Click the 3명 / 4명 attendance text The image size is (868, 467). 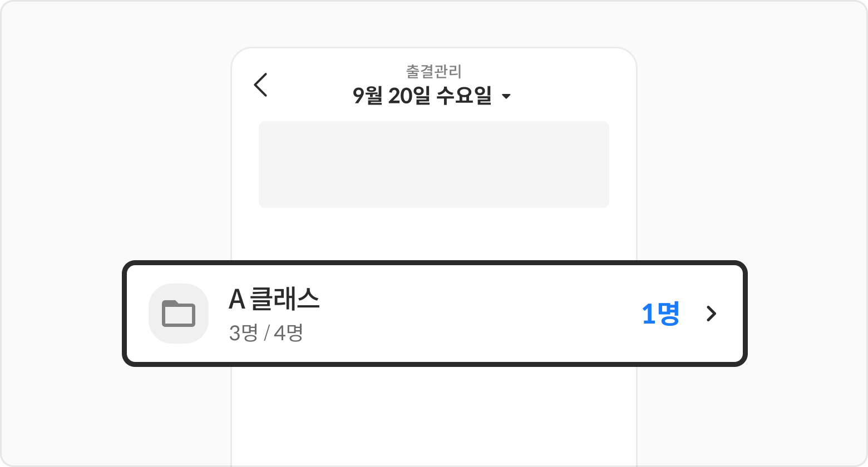tap(265, 333)
